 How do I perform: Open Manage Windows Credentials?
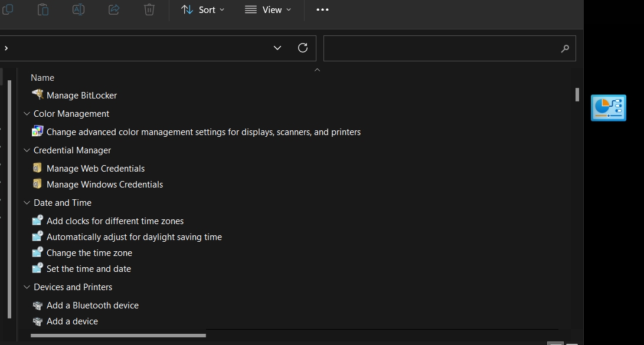click(x=104, y=184)
